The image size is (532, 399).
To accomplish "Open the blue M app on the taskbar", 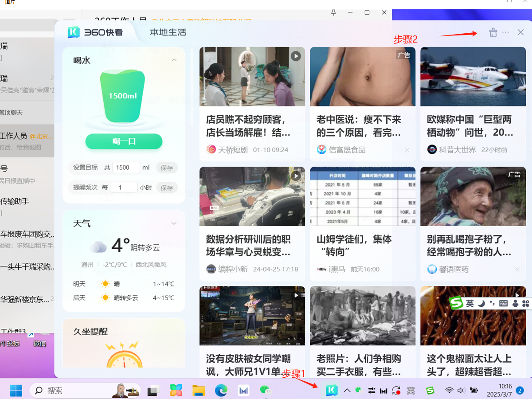I will tap(243, 390).
